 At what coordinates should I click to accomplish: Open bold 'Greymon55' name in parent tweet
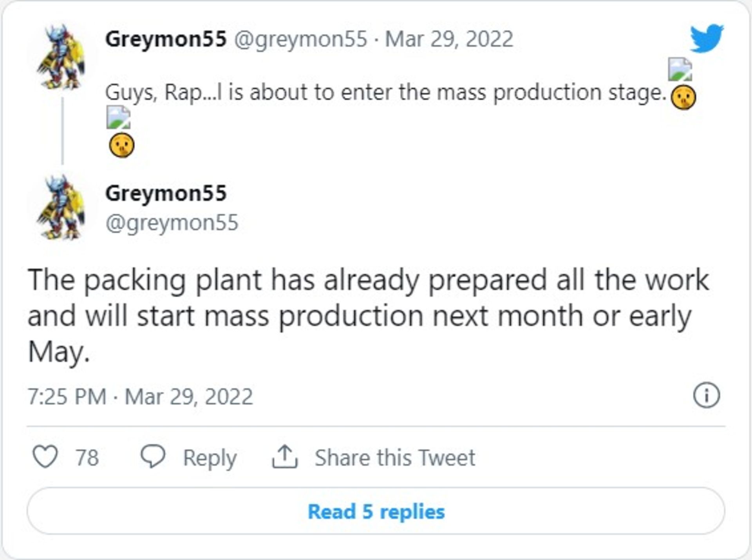(166, 39)
